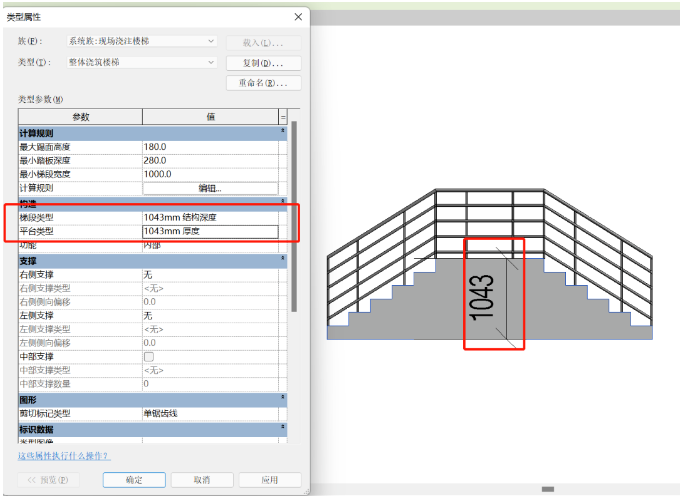Select the 剪切标记类型 value 单锯齿线

[x=211, y=414]
